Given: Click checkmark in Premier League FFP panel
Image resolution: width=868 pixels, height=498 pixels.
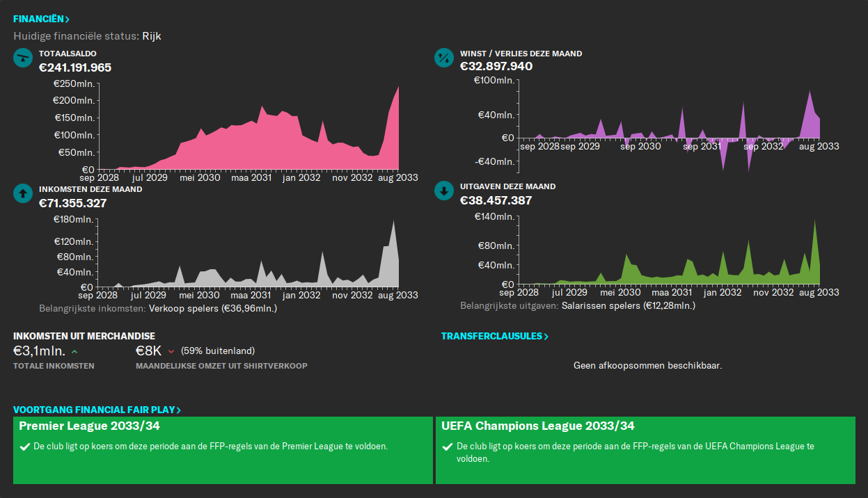Looking at the screenshot, I should 25,446.
